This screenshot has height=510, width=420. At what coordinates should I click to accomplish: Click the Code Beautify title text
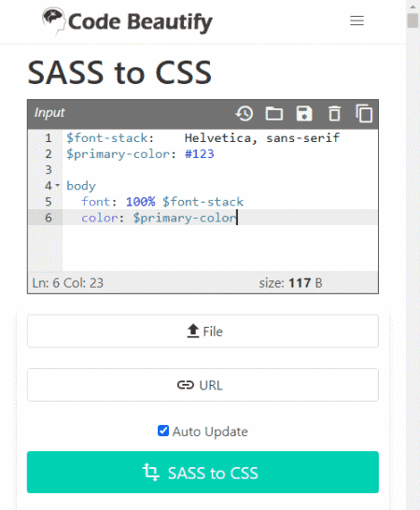(x=140, y=22)
